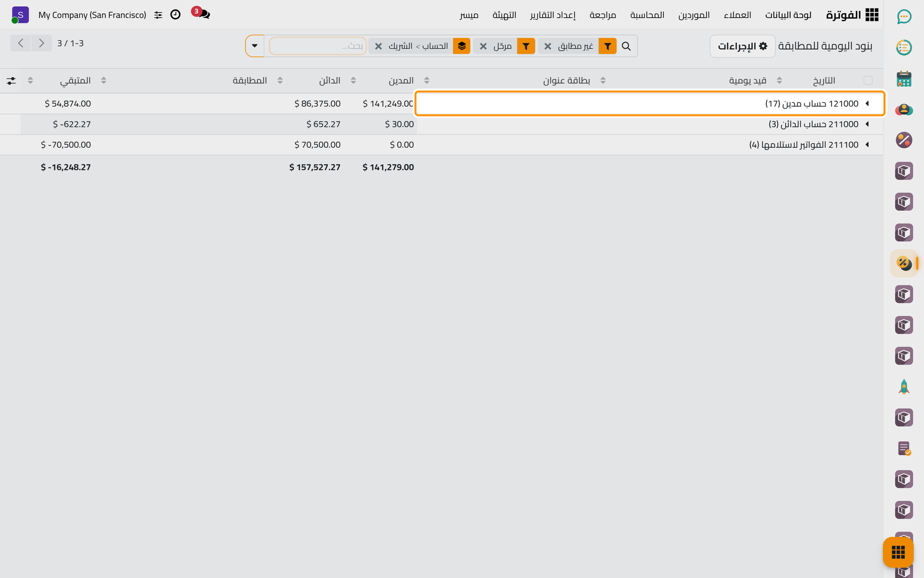924x578 pixels.
Task: Launch the rocket app in the sidebar
Action: point(904,387)
